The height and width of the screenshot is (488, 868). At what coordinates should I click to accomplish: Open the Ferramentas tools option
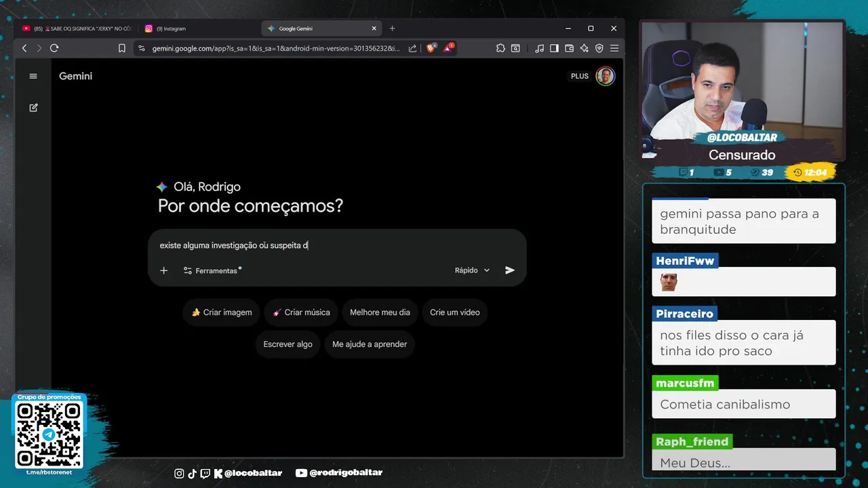pyautogui.click(x=212, y=270)
